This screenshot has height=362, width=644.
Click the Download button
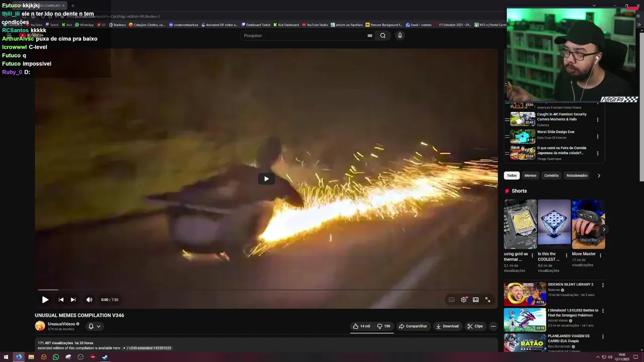coord(447,326)
